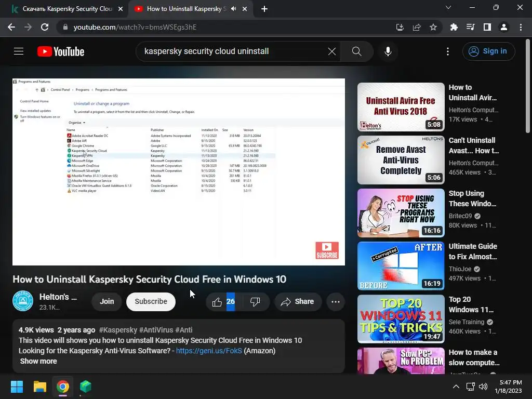Open Windows Start menu
This screenshot has height=399, width=532.
[17, 387]
